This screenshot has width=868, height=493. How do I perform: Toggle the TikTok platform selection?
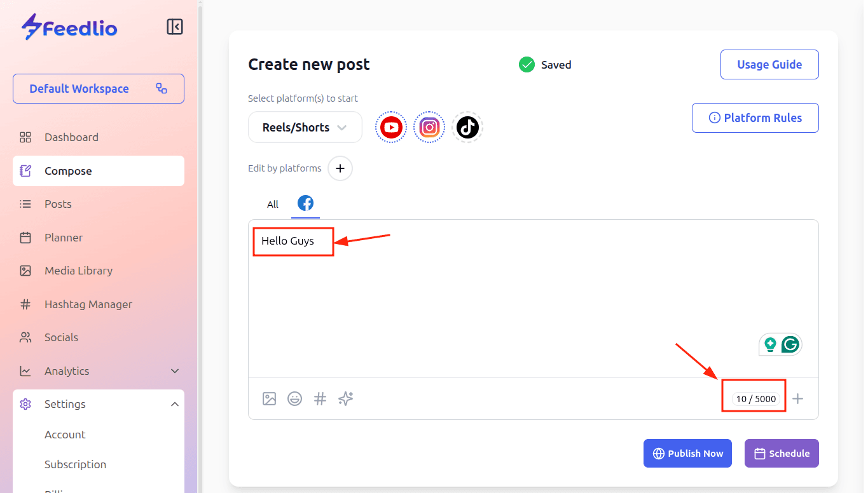[467, 128]
